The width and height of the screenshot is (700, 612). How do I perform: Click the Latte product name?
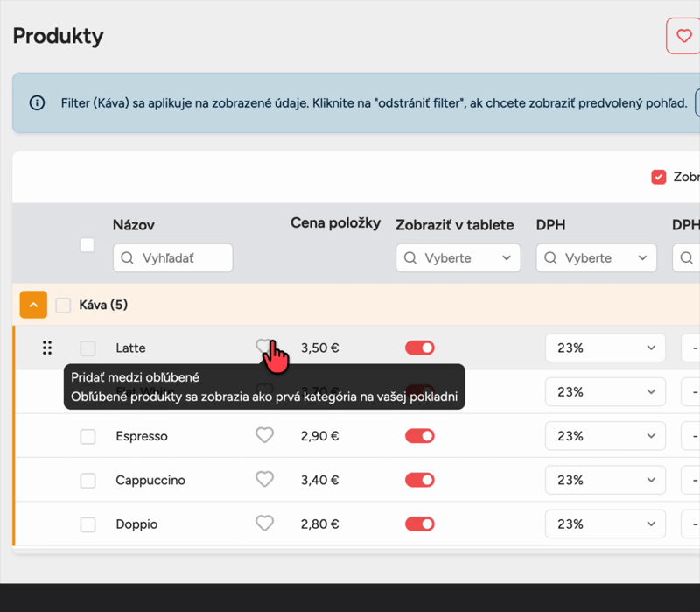130,348
